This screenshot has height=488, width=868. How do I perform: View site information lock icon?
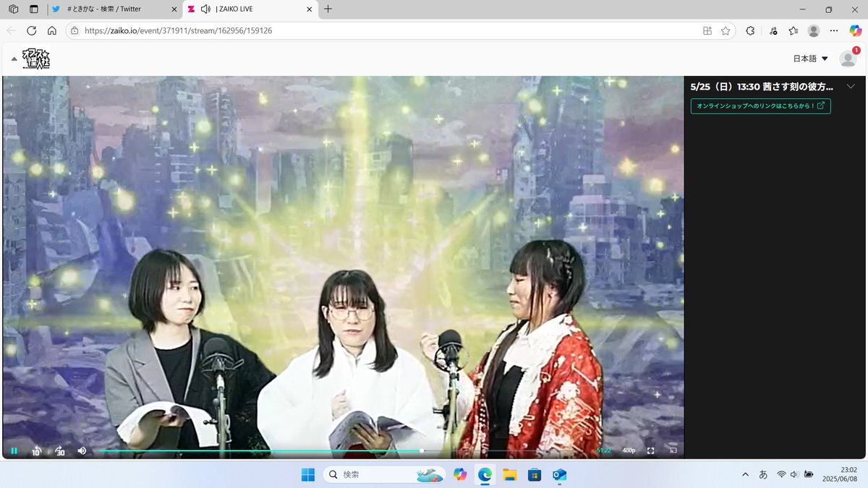coord(74,30)
